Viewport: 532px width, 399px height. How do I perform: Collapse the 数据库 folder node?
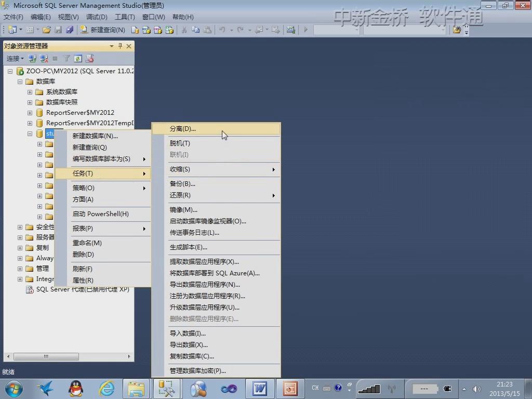[x=20, y=82]
